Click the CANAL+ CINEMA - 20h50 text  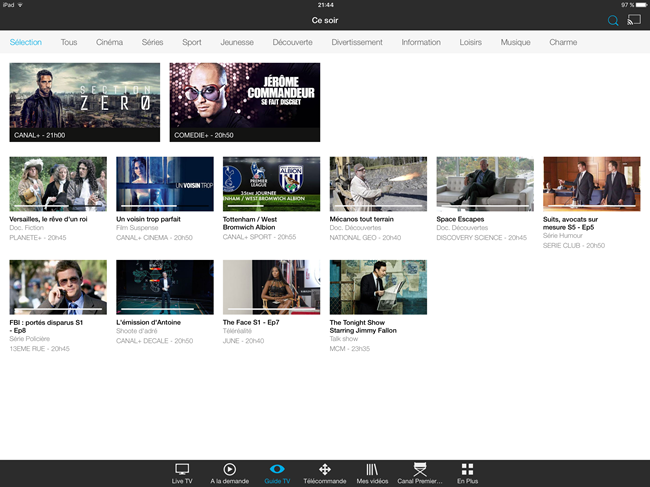154,238
